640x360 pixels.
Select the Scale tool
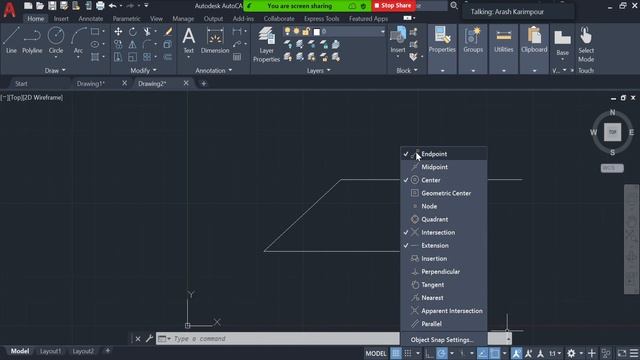pyautogui.click(x=133, y=57)
